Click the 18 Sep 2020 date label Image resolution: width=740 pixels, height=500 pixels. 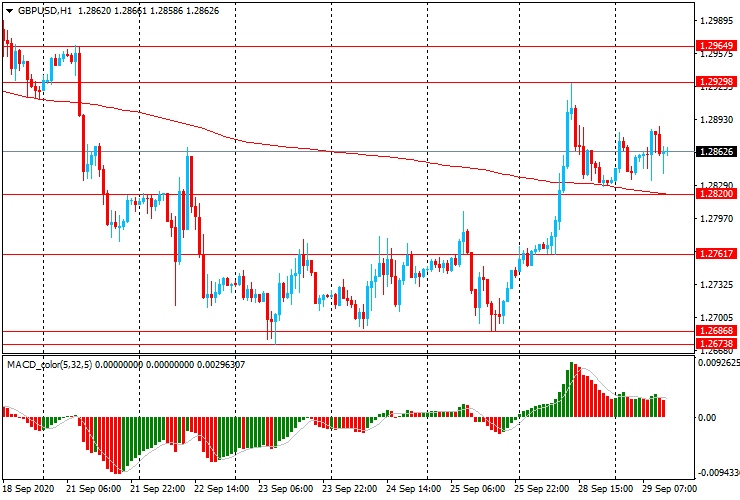29,490
